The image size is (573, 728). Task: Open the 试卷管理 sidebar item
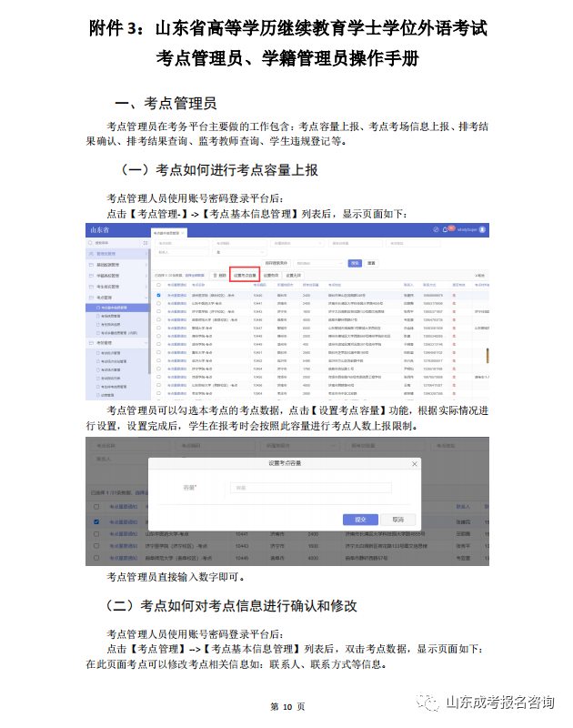[x=107, y=395]
